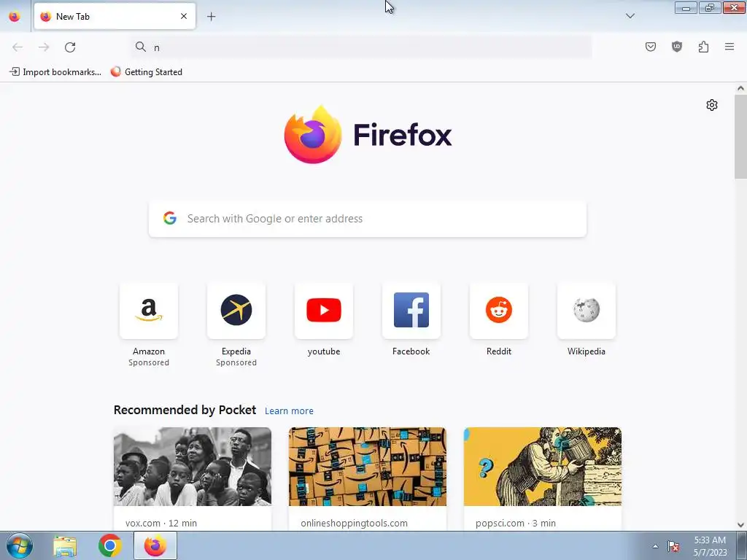Expand the list all tabs chevron

[x=630, y=16]
